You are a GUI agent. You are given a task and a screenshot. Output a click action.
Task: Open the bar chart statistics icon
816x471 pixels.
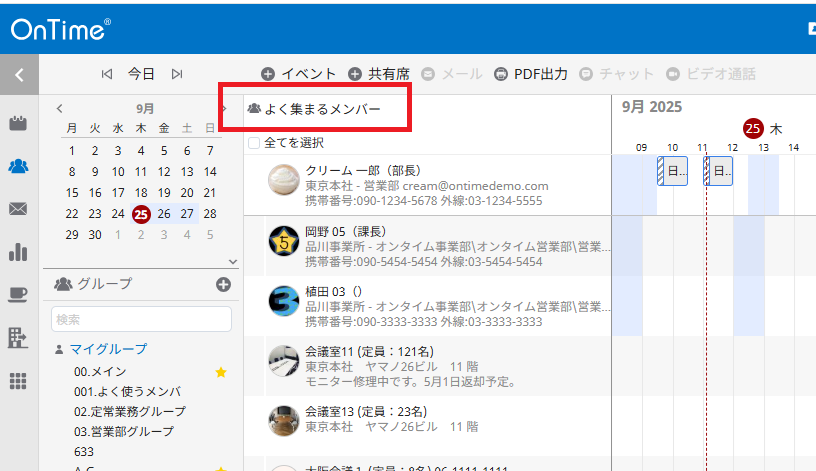coord(18,251)
